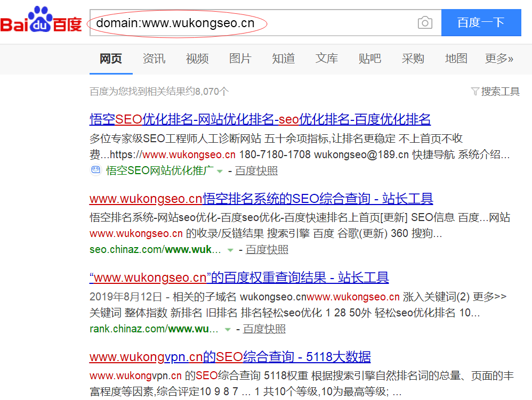532x400 pixels.
Task: Click the Baidu logo
Action: tap(41, 19)
